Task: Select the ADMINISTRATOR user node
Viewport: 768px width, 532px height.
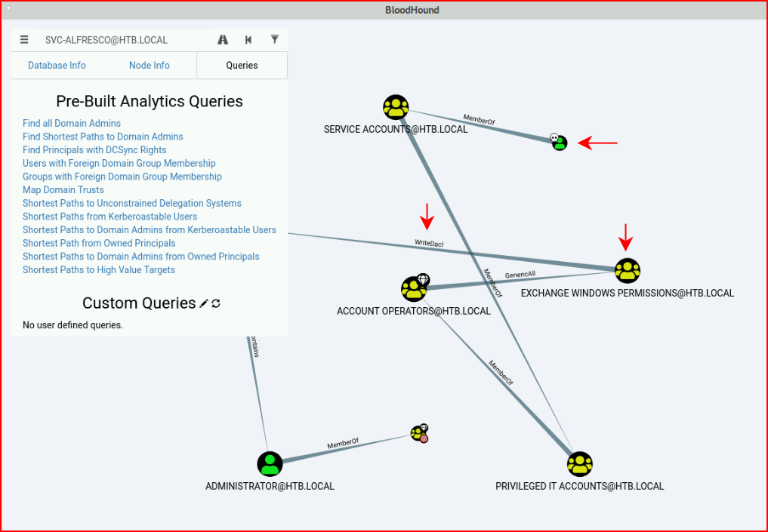Action: (x=270, y=463)
